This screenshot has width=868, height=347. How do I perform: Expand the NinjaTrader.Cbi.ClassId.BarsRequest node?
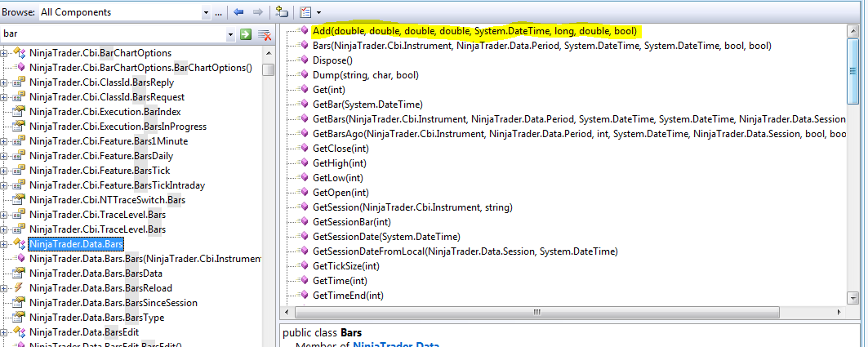point(4,97)
